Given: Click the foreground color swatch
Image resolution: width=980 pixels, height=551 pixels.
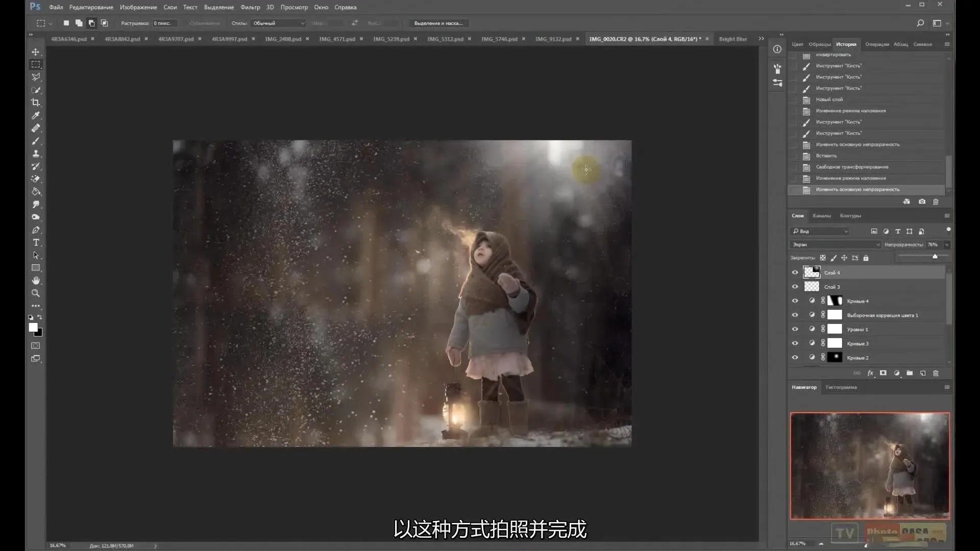Looking at the screenshot, I should [x=33, y=327].
